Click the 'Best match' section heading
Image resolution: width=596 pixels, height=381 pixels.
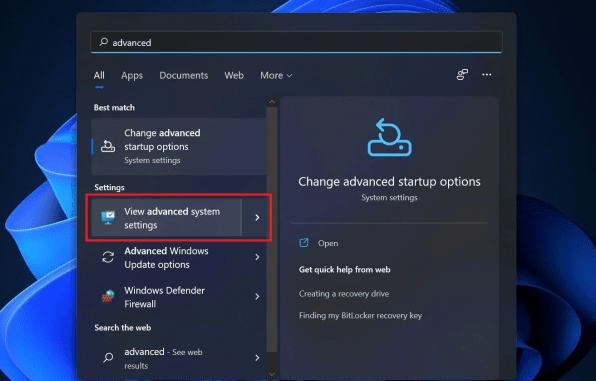pyautogui.click(x=114, y=108)
